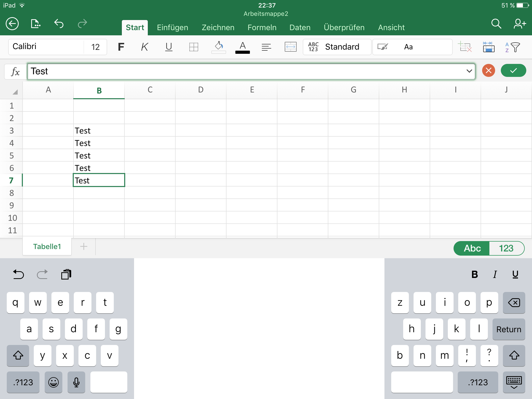
Task: Add new sheet with plus button
Action: (84, 246)
